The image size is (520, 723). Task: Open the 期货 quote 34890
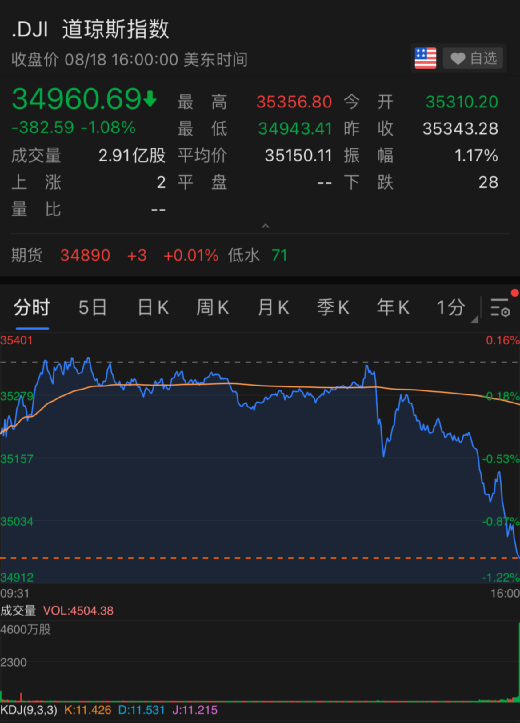coord(85,255)
